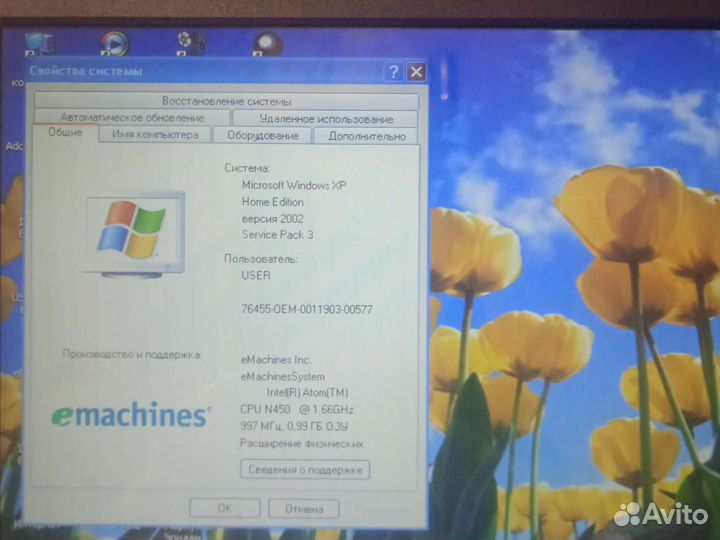This screenshot has height=540, width=720.
Task: Click the CPU N450 @ 1.66GHz line
Action: pos(297,409)
